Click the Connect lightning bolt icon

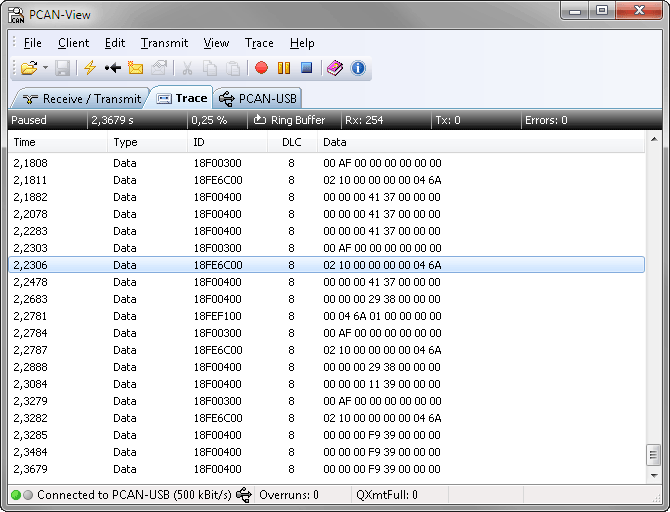[90, 68]
